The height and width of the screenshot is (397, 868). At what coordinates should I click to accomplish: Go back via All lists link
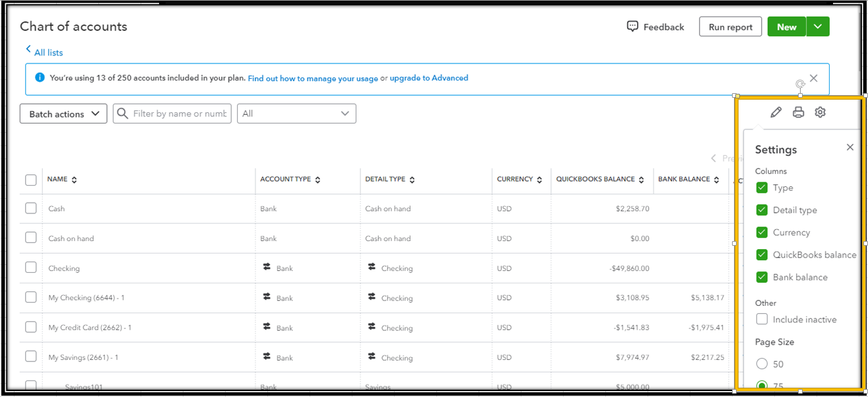[48, 52]
